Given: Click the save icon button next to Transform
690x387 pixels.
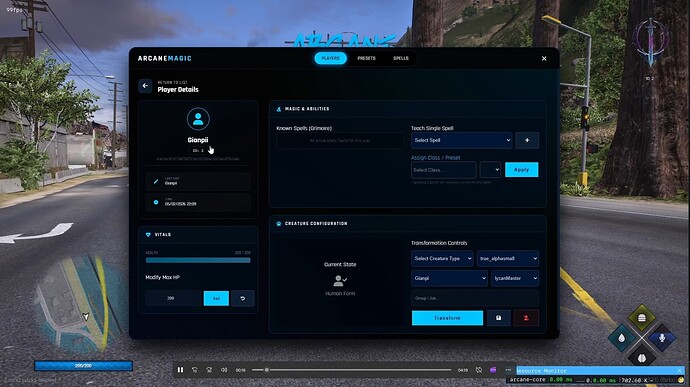Looking at the screenshot, I should point(498,318).
